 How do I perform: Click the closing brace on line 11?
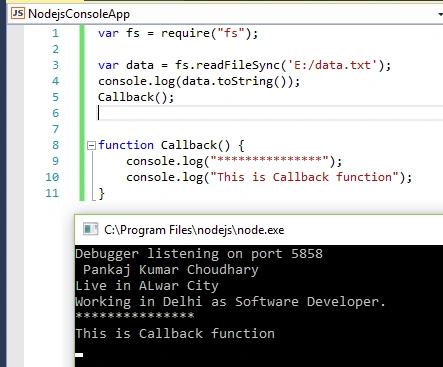(x=101, y=193)
